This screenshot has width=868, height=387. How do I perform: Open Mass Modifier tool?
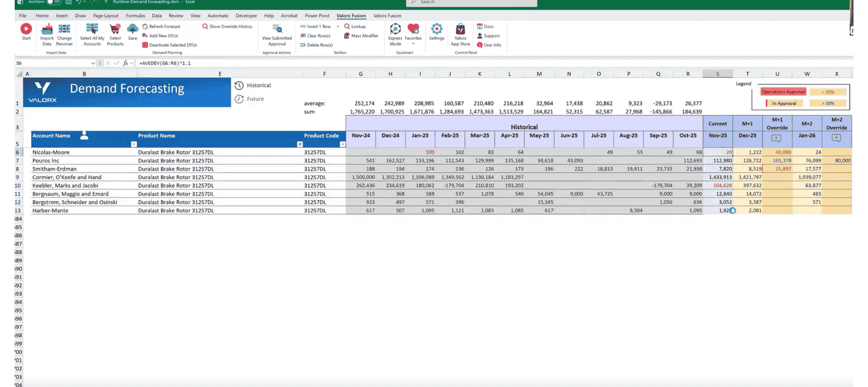(361, 36)
